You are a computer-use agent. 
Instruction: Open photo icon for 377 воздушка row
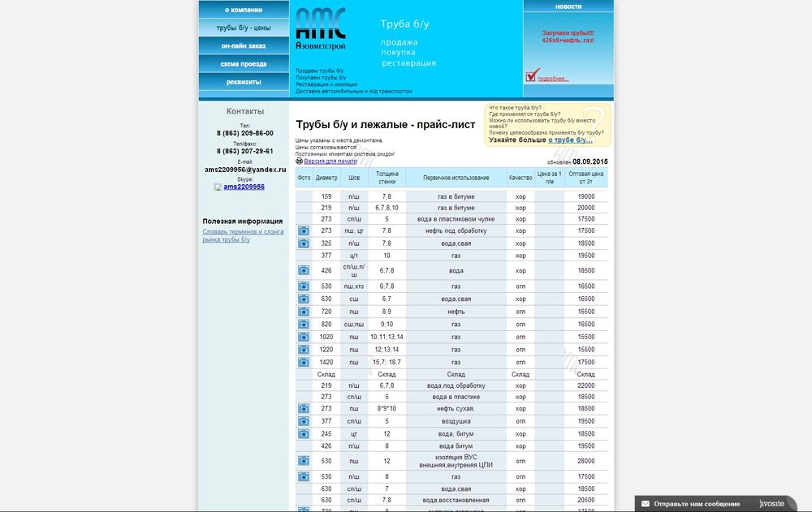304,421
